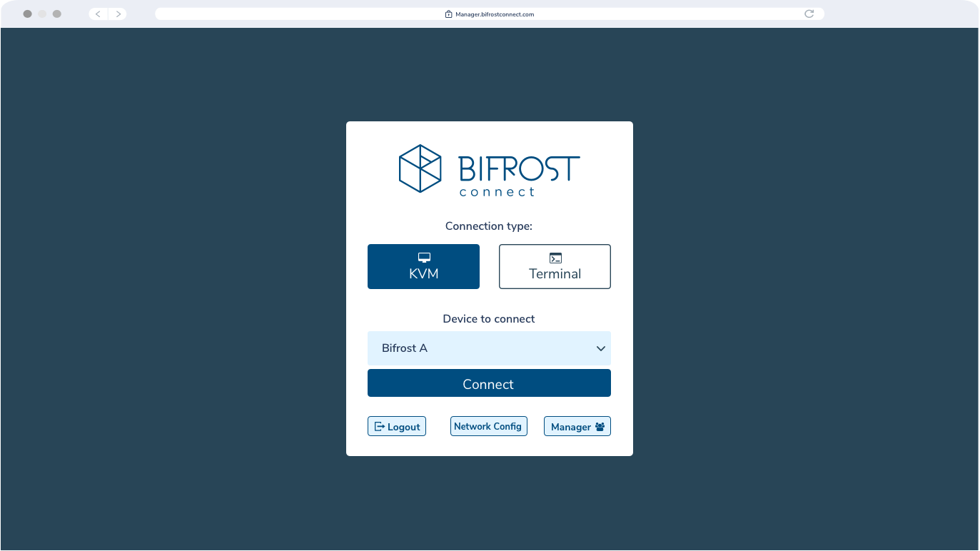Select the Terminal connection type
The width and height of the screenshot is (980, 551).
555,267
